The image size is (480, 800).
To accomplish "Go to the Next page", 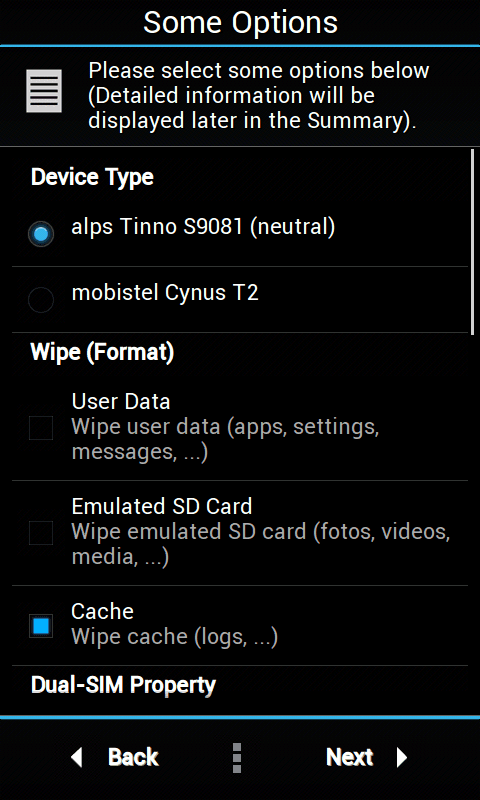I will 366,757.
